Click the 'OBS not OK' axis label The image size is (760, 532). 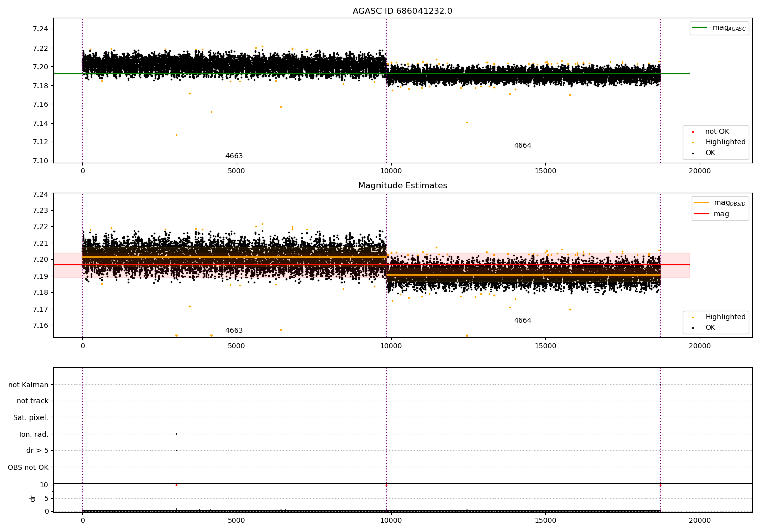click(28, 468)
